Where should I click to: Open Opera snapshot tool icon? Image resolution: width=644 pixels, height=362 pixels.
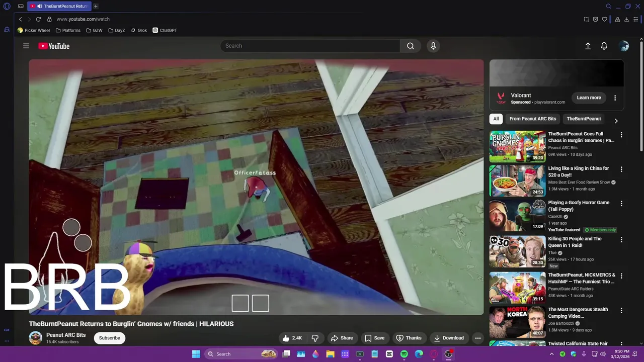tap(586, 19)
